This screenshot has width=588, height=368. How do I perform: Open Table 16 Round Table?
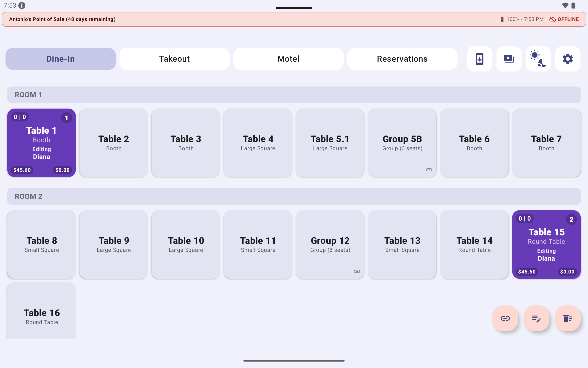point(42,310)
